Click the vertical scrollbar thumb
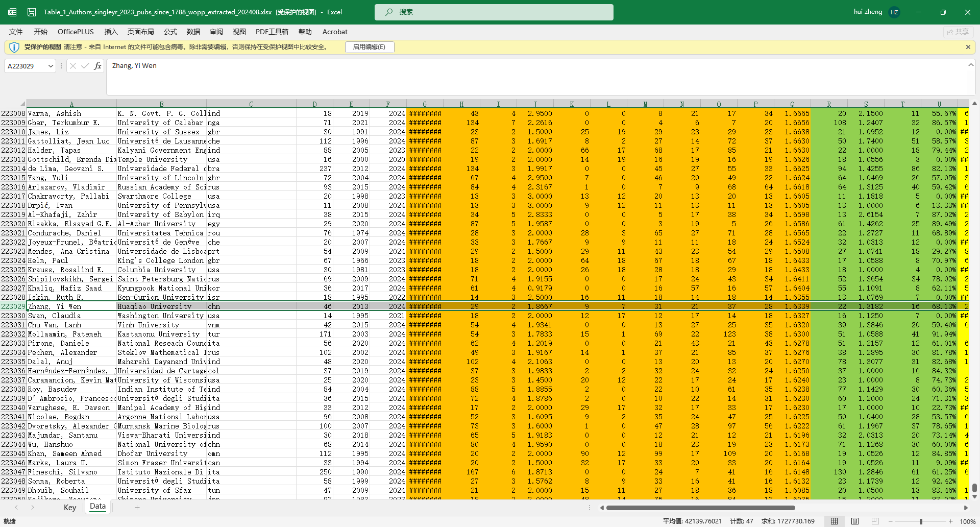Viewport: 980px width, 527px height. click(x=974, y=487)
